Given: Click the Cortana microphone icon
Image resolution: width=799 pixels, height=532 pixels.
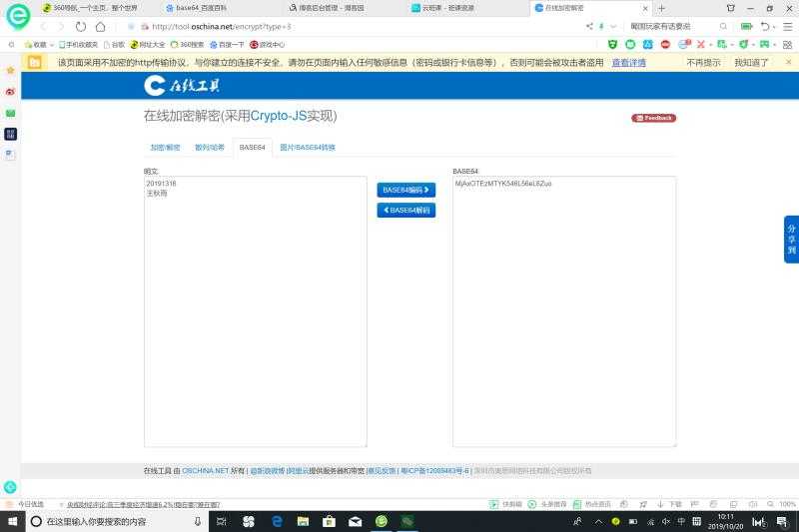Looking at the screenshot, I should click(x=198, y=521).
